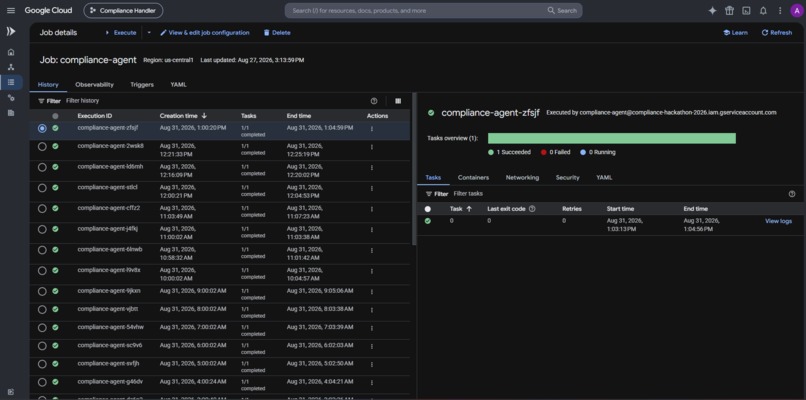This screenshot has height=400, width=806.
Task: Open the Compliance Handler project picker
Action: [123, 10]
